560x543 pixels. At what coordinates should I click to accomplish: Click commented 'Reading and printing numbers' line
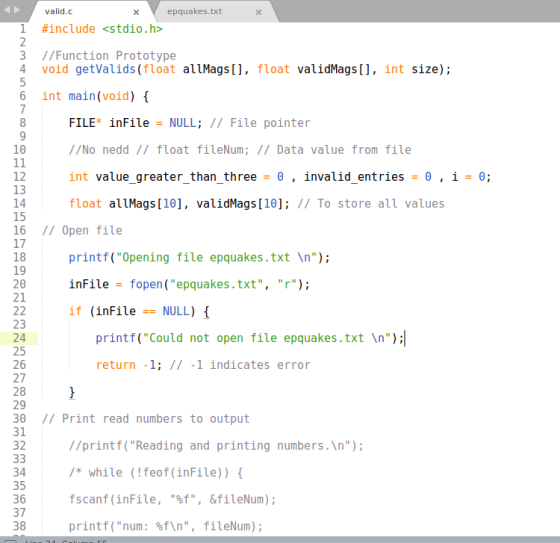pyautogui.click(x=216, y=446)
